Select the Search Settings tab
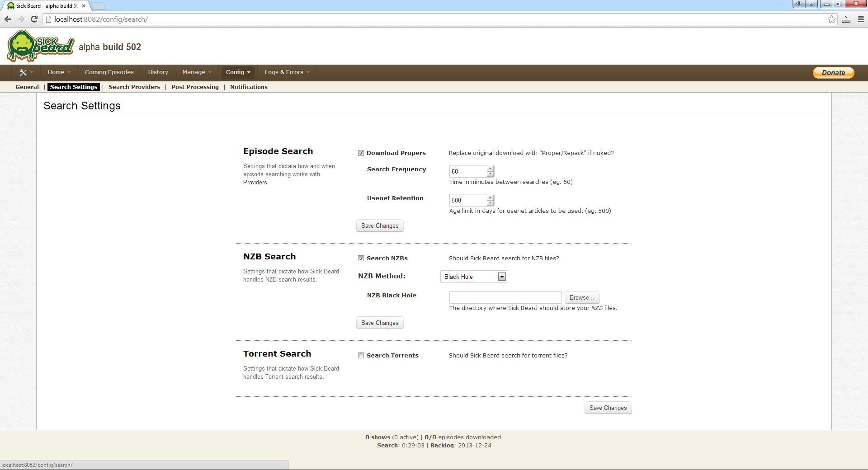The height and width of the screenshot is (470, 868). (x=74, y=87)
